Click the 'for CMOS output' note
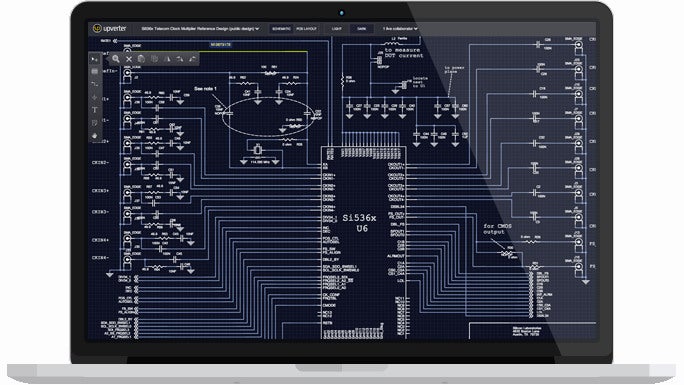Viewport: 684px width, 385px height. (497, 229)
